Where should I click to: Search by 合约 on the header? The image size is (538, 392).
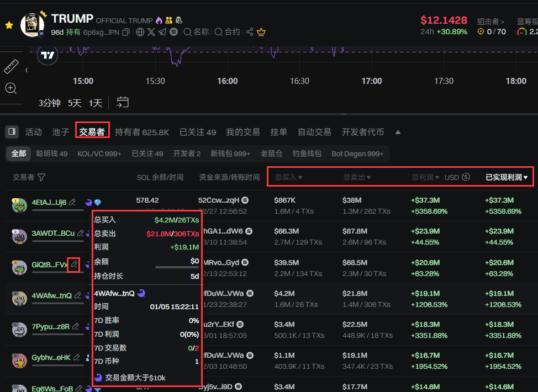227,32
